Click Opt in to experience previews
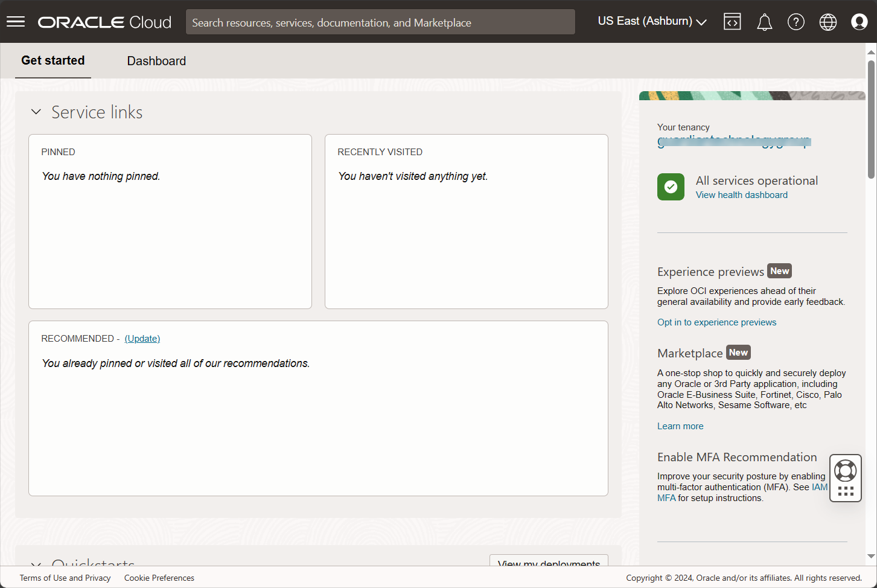The image size is (877, 588). 716,322
